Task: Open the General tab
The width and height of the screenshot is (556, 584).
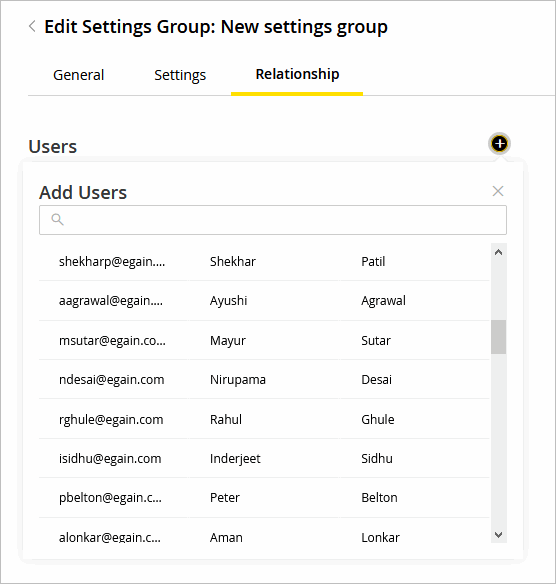Action: coord(79,75)
